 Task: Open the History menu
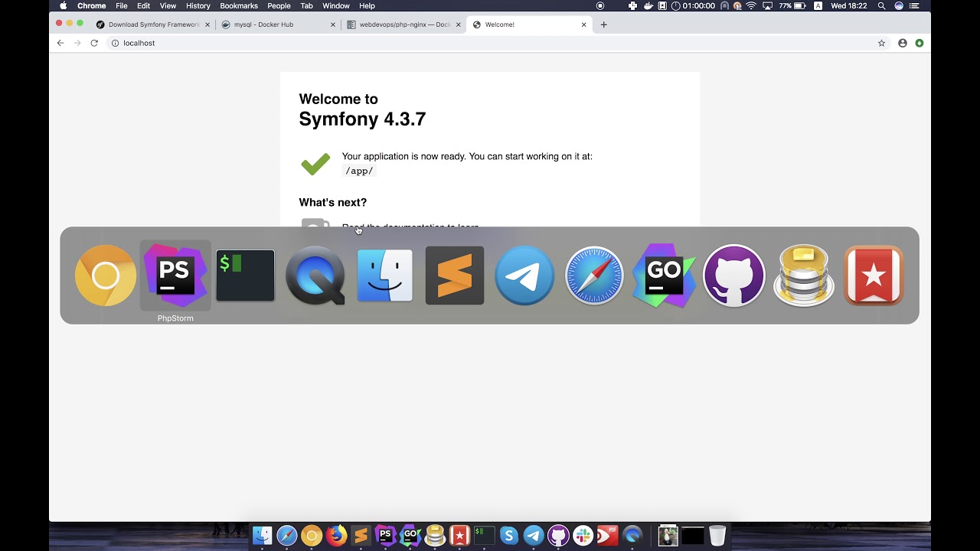coord(198,5)
